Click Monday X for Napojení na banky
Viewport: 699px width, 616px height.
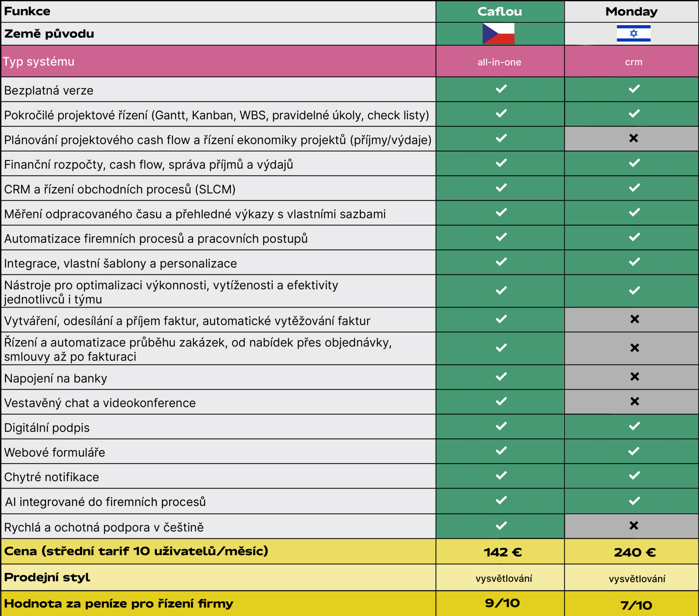(x=635, y=377)
